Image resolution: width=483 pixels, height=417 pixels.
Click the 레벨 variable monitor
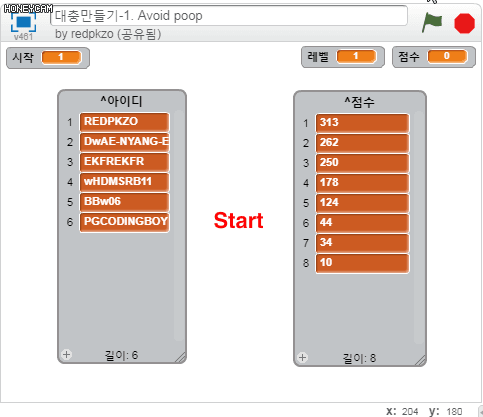(x=343, y=57)
